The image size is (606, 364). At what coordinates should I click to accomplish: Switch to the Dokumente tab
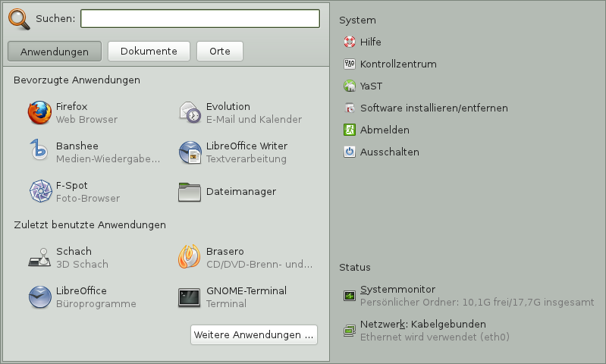(x=148, y=52)
